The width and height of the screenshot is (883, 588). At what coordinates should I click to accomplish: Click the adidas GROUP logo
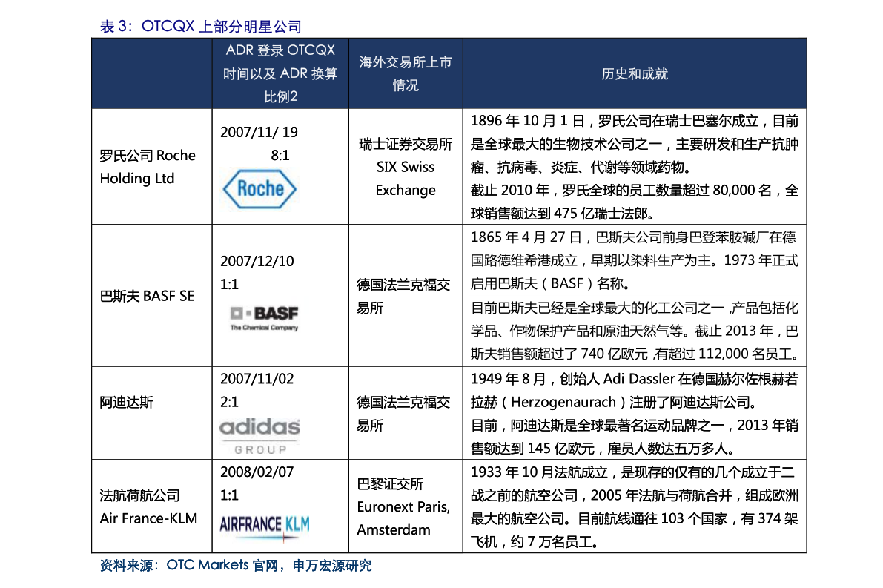[x=259, y=437]
